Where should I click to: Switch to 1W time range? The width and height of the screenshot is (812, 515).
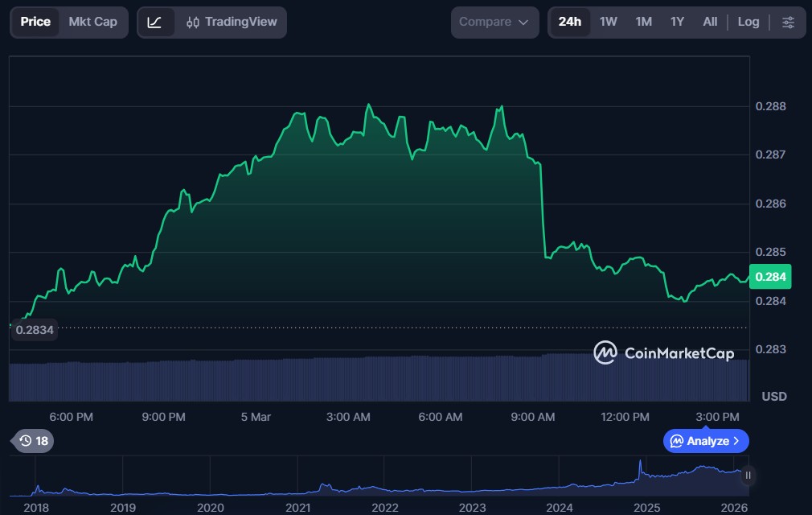(609, 22)
